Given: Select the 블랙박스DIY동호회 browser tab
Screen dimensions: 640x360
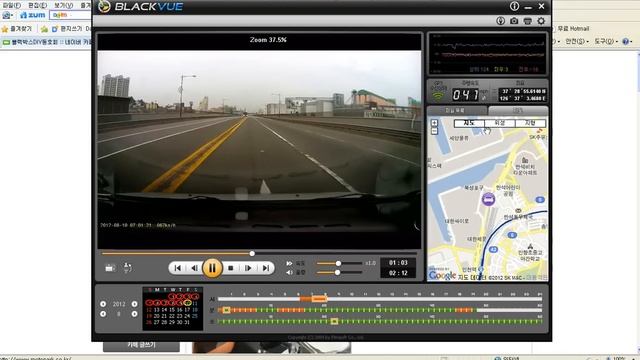Looking at the screenshot, I should point(47,42).
